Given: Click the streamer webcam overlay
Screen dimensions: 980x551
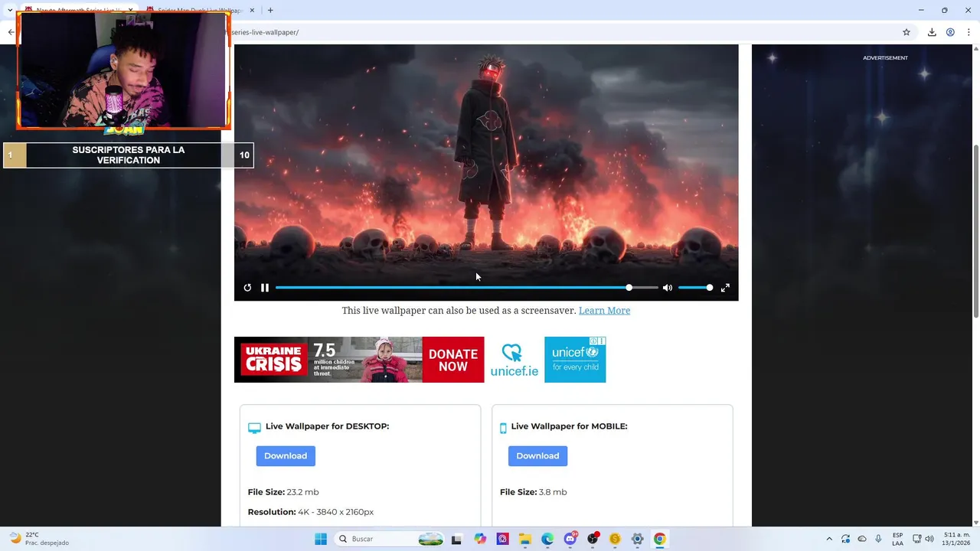Looking at the screenshot, I should click(x=123, y=70).
